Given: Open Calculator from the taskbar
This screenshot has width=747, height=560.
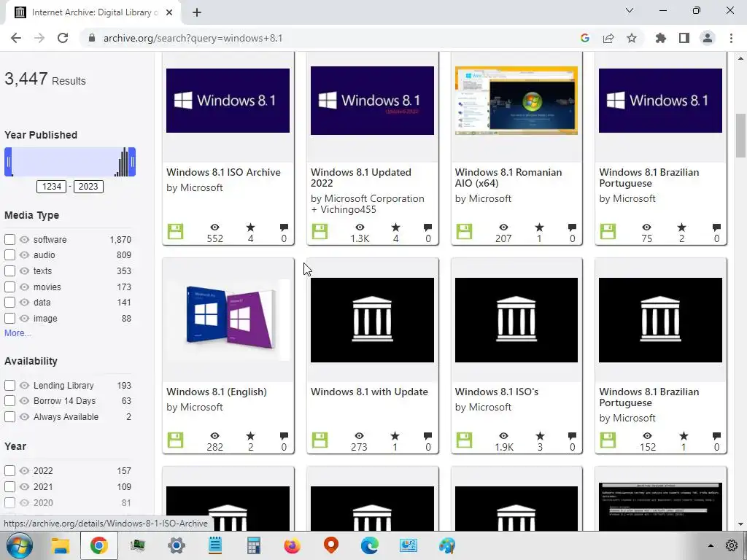Looking at the screenshot, I should [253, 545].
